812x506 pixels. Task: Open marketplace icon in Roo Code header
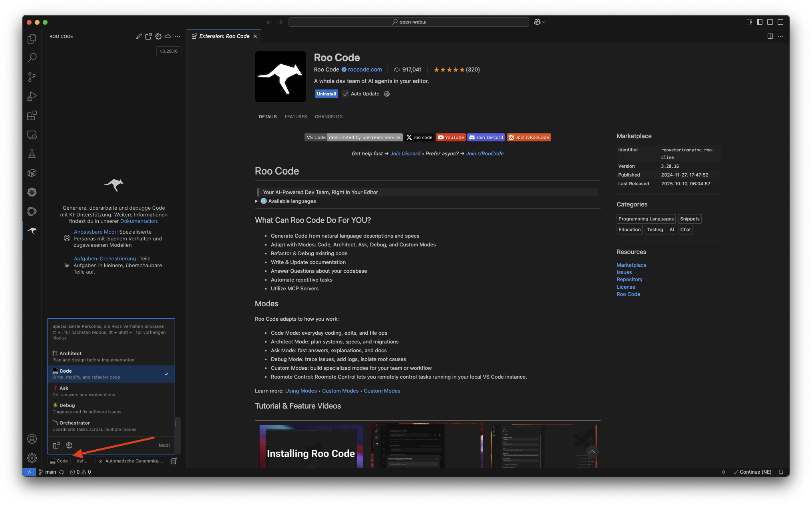tap(149, 36)
